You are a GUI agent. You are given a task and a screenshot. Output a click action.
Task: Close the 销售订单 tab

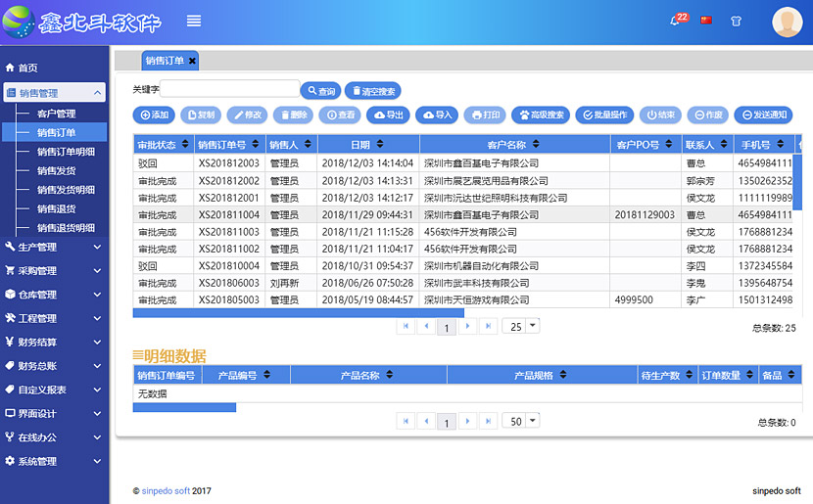192,61
